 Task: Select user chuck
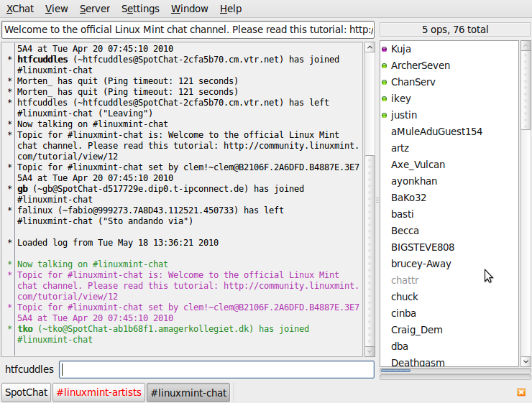(x=449, y=297)
